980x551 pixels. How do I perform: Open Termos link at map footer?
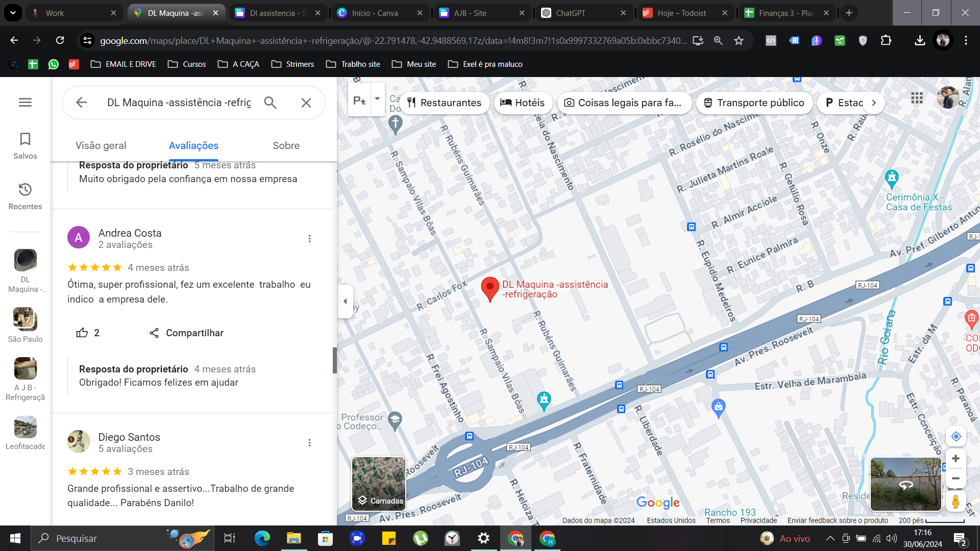click(x=718, y=520)
